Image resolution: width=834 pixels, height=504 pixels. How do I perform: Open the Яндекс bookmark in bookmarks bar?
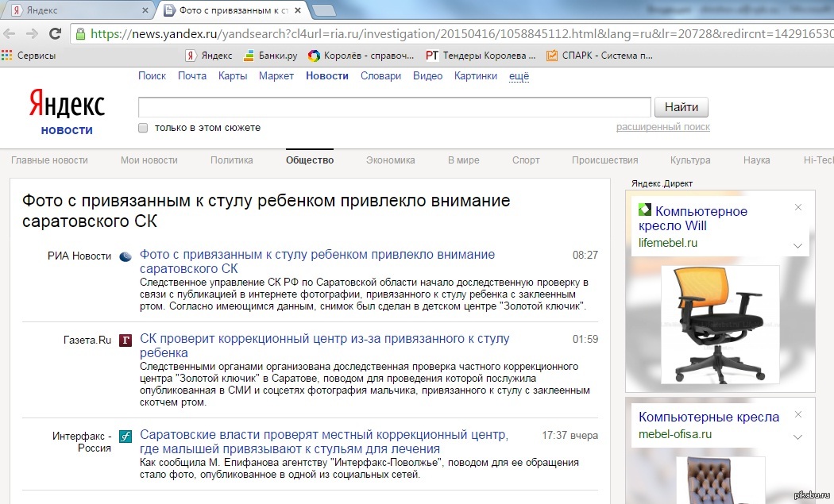pos(208,56)
